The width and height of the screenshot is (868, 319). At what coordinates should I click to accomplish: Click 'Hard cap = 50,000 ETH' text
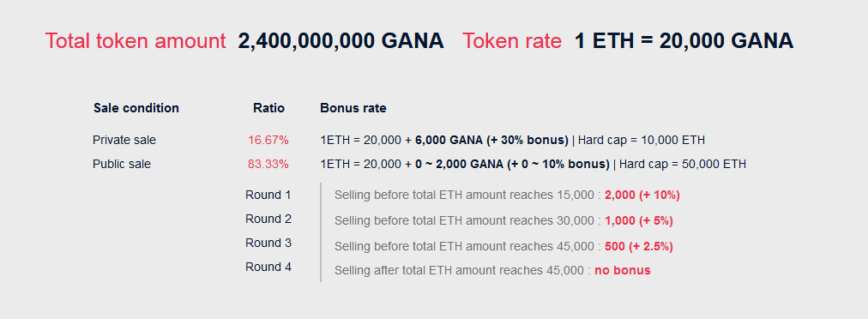click(683, 164)
